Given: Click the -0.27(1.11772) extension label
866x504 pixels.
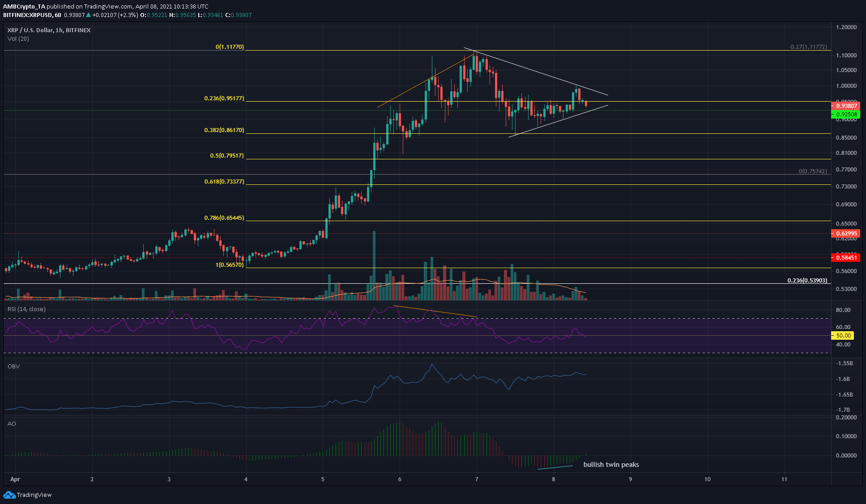Looking at the screenshot, I should [x=808, y=47].
